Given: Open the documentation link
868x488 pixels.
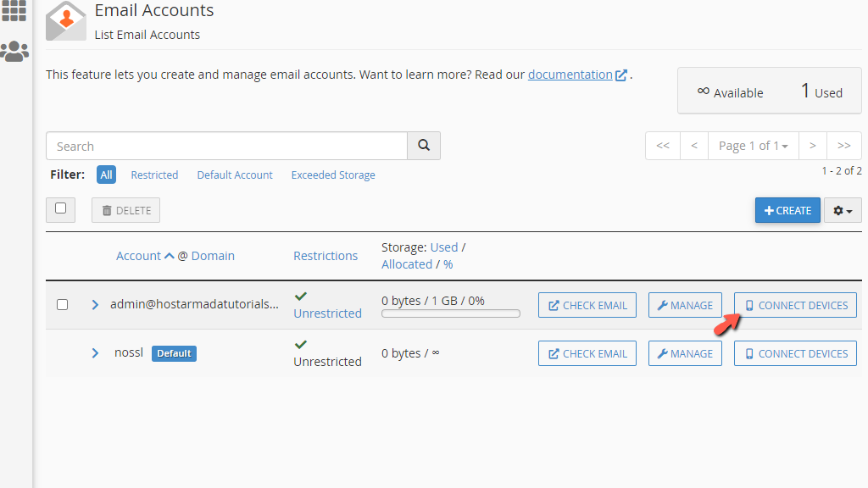Looking at the screenshot, I should point(570,75).
